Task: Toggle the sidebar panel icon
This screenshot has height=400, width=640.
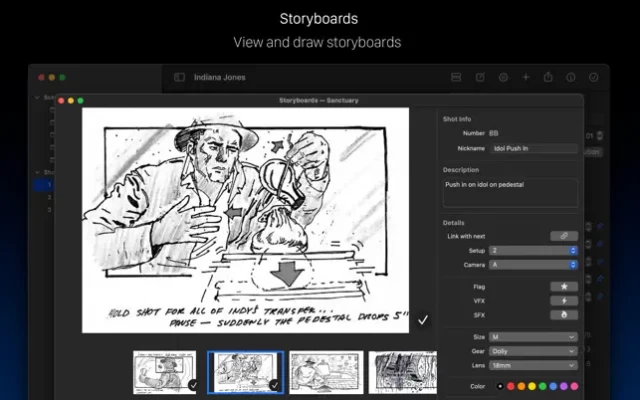Action: click(179, 77)
